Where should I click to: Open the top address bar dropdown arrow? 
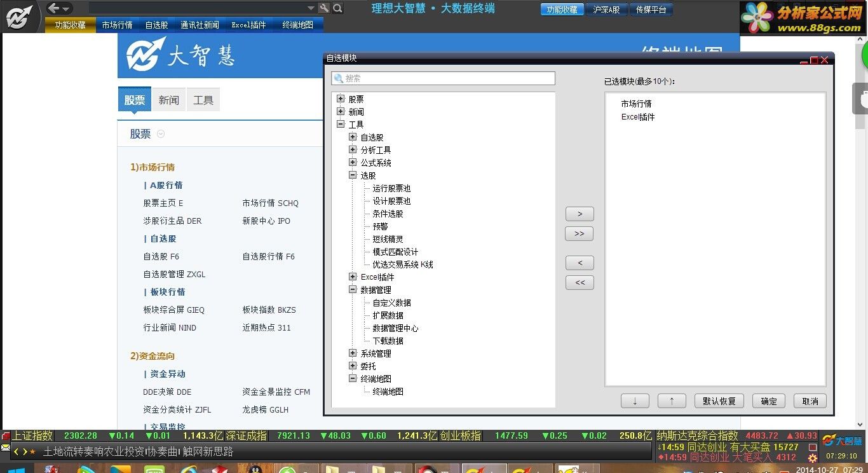[311, 8]
